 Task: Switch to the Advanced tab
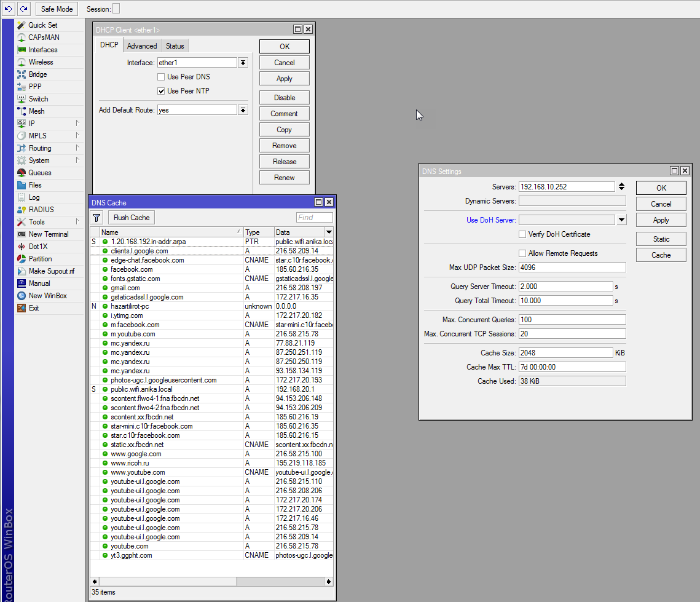click(x=142, y=46)
